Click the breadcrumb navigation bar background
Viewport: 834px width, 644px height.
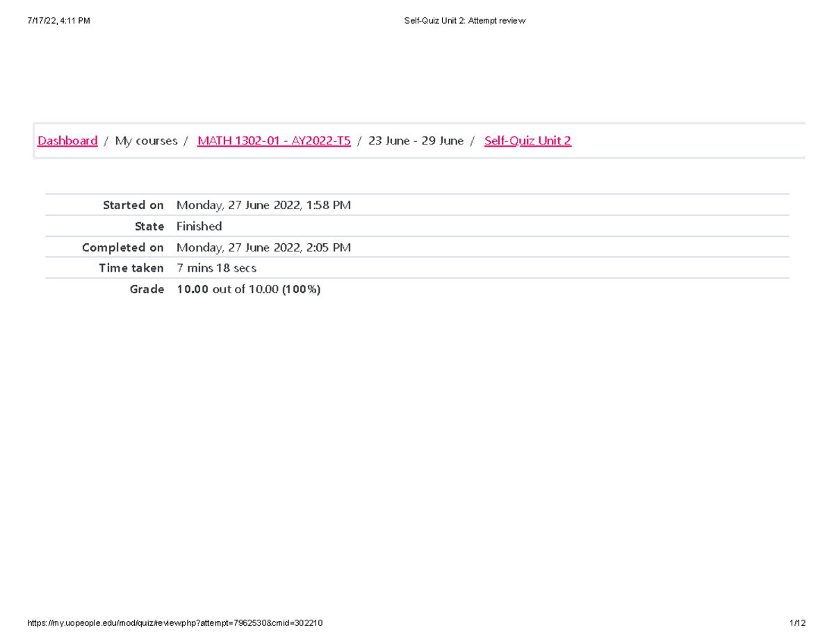pyautogui.click(x=660, y=140)
